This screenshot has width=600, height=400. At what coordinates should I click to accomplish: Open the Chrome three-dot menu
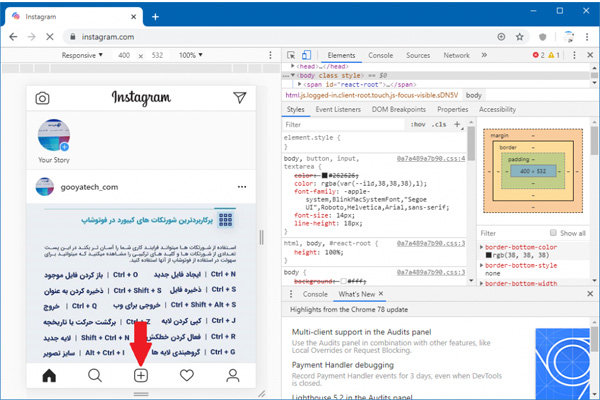click(587, 37)
